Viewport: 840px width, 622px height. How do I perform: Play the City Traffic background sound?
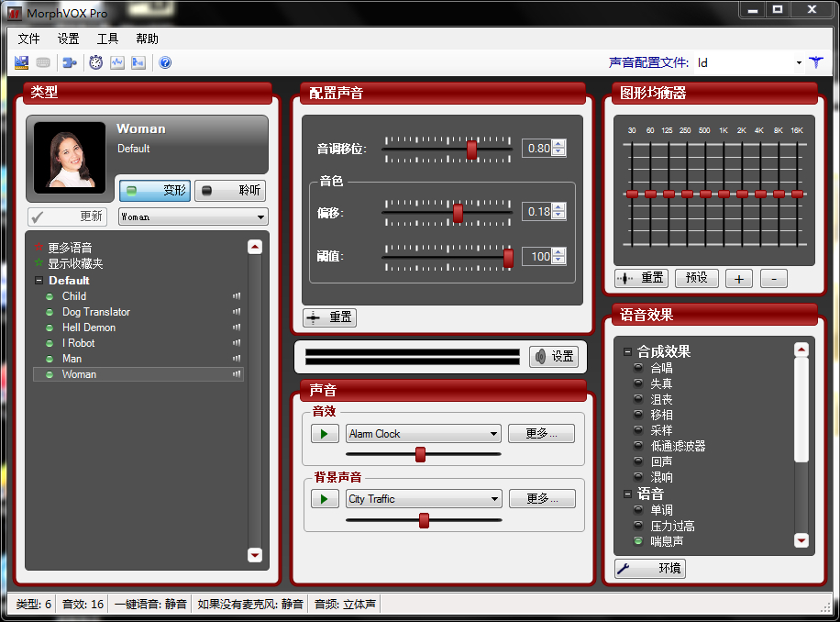[325, 499]
